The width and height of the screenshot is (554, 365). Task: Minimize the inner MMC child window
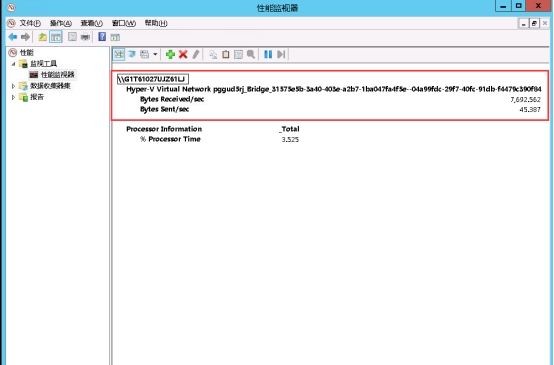pos(523,24)
